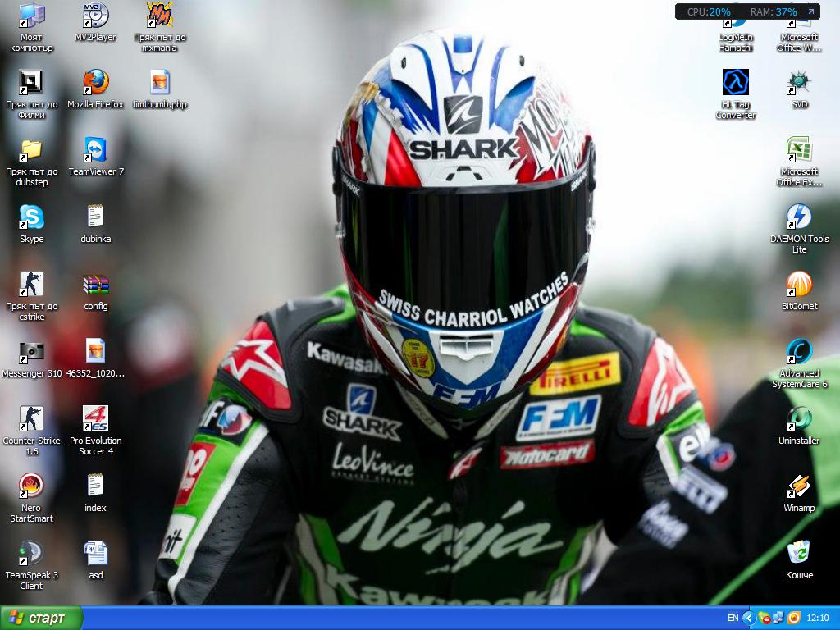
Task: Select the Advanced SystemCare 6 icon
Action: point(799,352)
